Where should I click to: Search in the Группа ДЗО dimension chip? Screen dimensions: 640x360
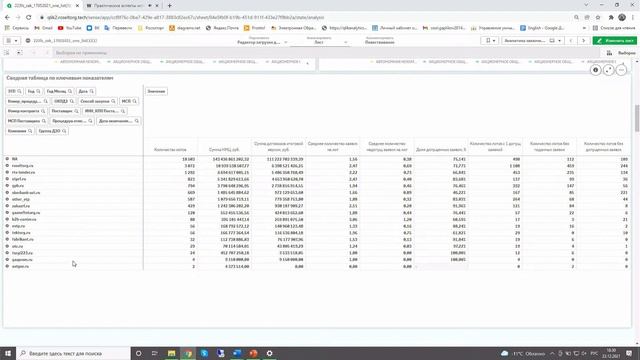[64, 131]
